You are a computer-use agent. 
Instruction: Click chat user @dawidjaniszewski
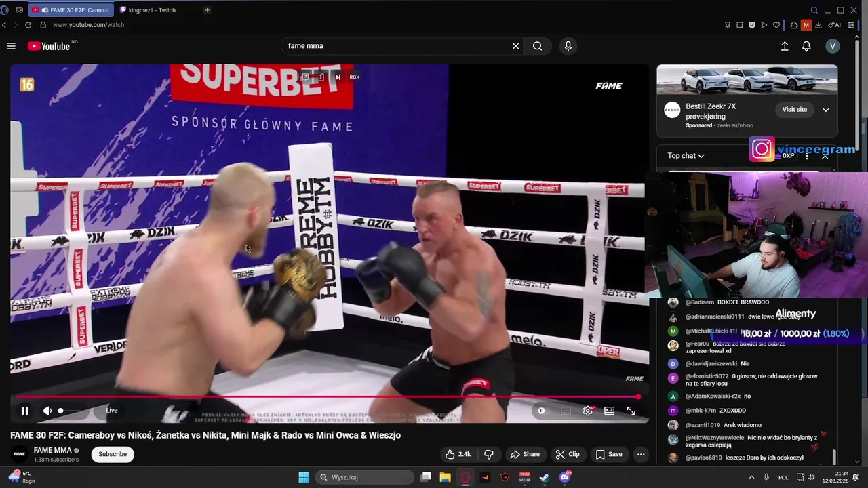pyautogui.click(x=711, y=364)
